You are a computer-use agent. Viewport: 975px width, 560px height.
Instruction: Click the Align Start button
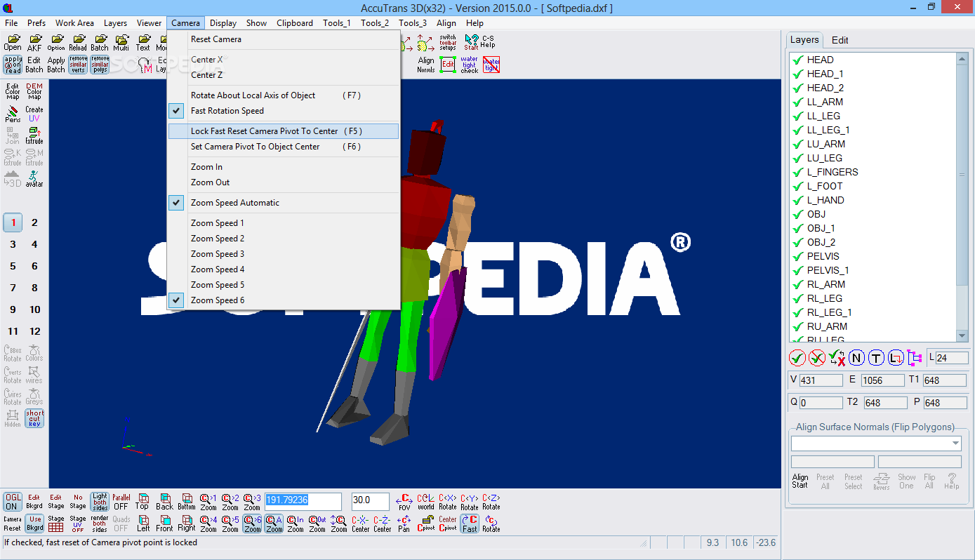(x=800, y=481)
